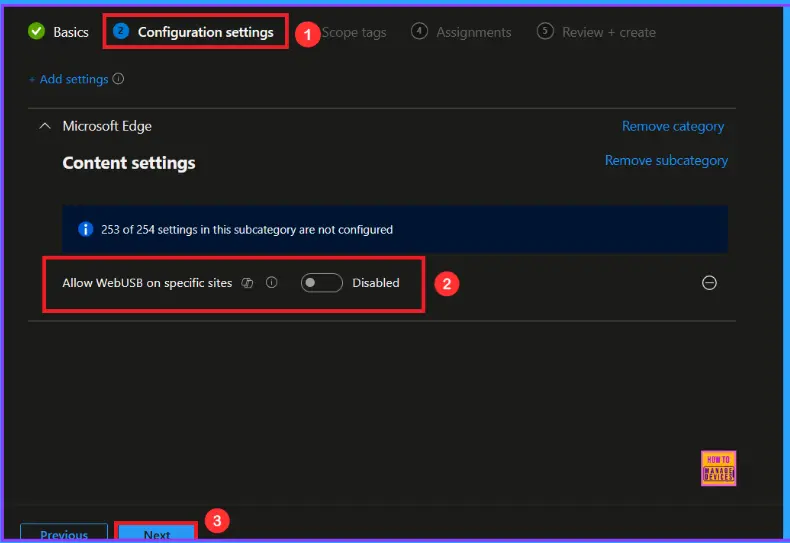Open the Basics step tab
This screenshot has height=543, width=790.
58,32
